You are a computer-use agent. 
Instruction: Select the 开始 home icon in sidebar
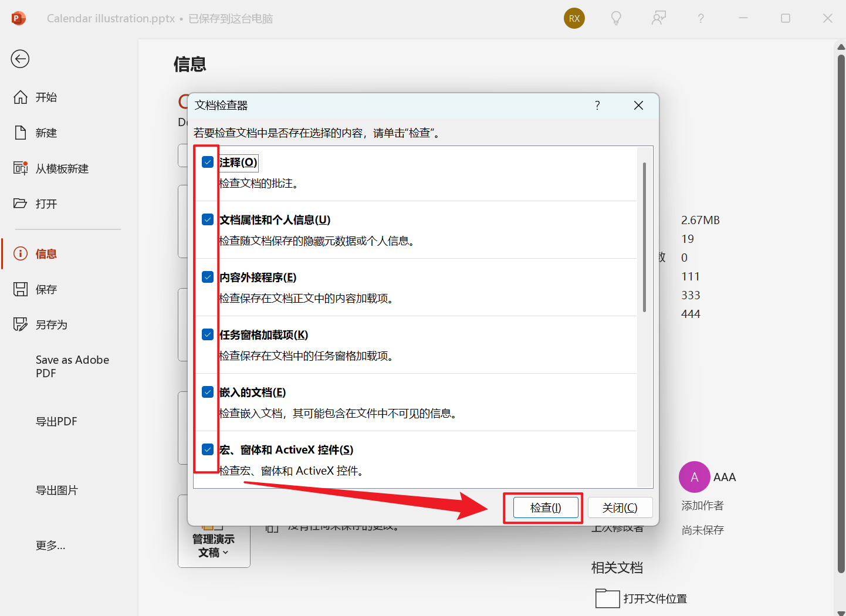pos(21,97)
